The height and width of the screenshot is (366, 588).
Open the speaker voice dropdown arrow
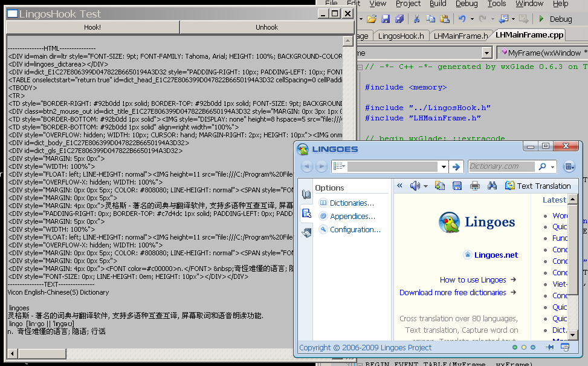pos(425,186)
